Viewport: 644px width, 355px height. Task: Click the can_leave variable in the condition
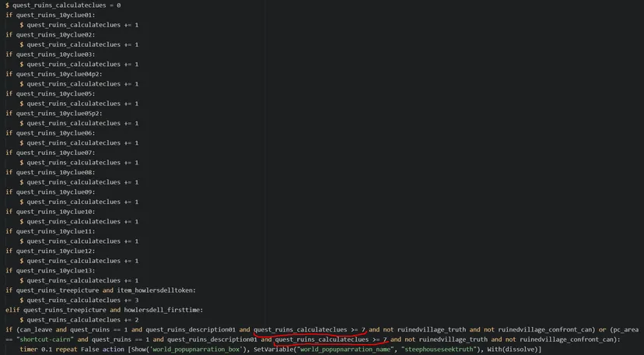click(35, 329)
